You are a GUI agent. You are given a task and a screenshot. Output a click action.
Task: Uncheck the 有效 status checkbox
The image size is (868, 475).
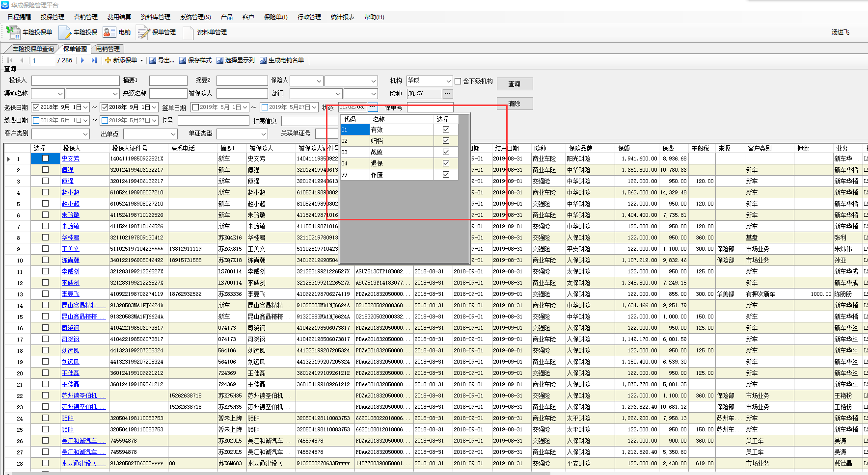coord(446,130)
